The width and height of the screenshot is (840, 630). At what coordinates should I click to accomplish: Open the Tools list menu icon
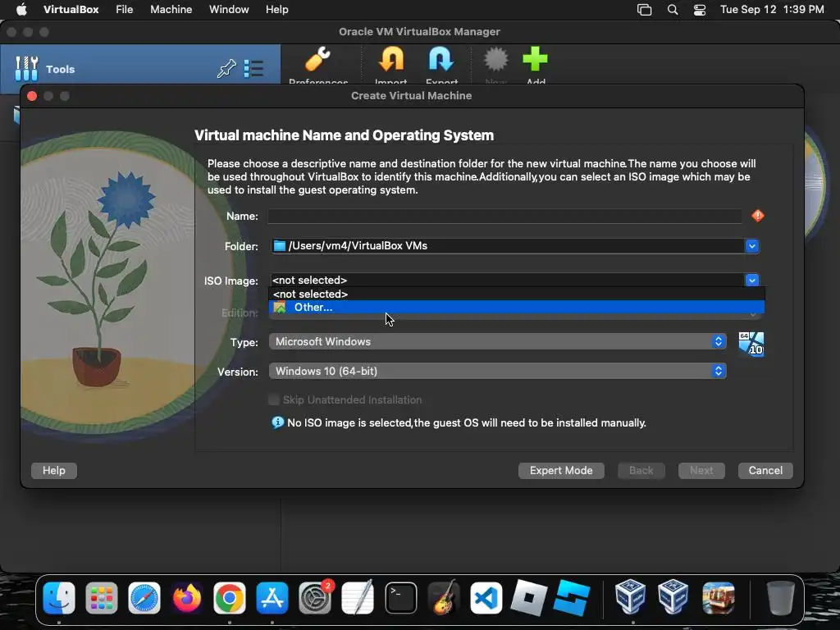click(253, 69)
